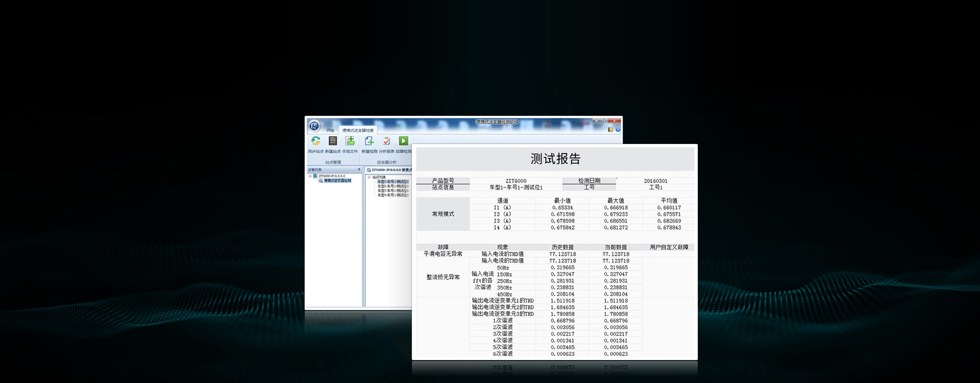The height and width of the screenshot is (383, 980).
Task: Click the round application logo button
Action: coord(314,126)
